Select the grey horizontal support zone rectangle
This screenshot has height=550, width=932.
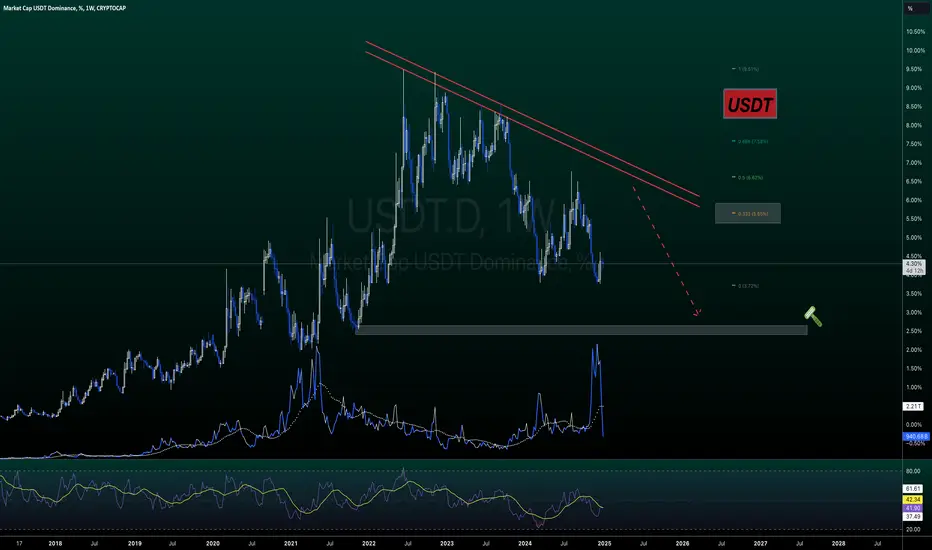click(x=581, y=330)
